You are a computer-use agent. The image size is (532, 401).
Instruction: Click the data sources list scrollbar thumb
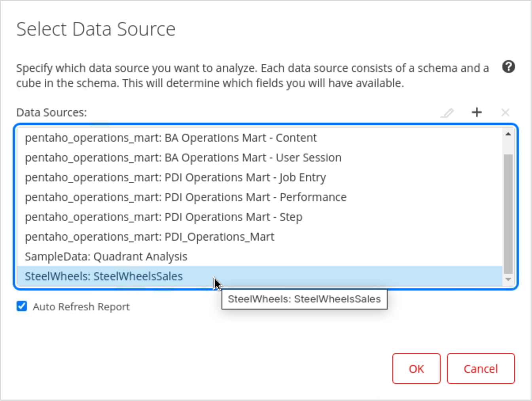[508, 214]
